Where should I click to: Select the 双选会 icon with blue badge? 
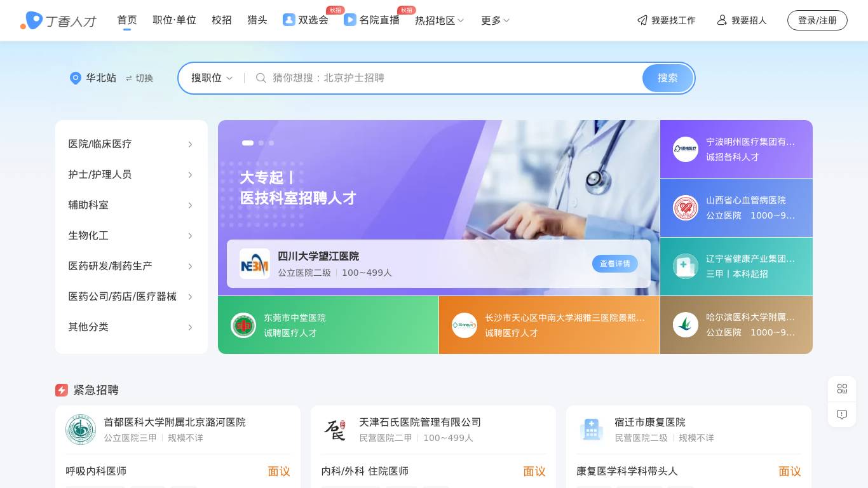point(288,20)
